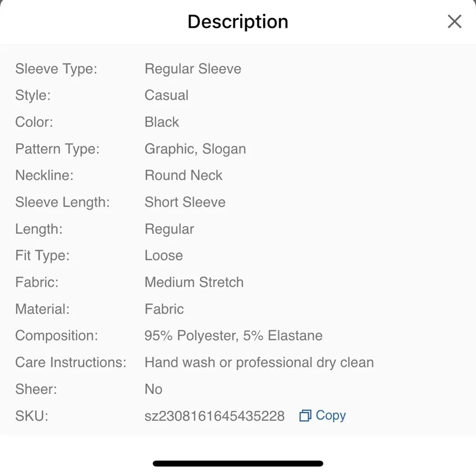The width and height of the screenshot is (476, 476).
Task: Tap the home indicator bar
Action: point(238,463)
